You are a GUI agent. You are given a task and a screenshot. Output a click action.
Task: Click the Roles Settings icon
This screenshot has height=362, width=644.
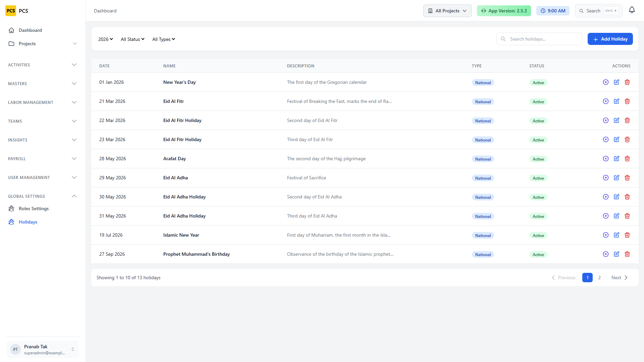click(11, 208)
